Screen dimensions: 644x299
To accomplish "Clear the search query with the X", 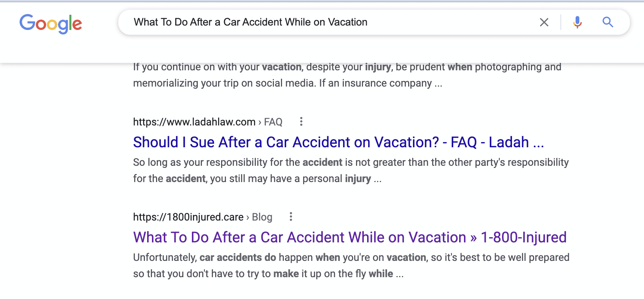I will coord(544,22).
